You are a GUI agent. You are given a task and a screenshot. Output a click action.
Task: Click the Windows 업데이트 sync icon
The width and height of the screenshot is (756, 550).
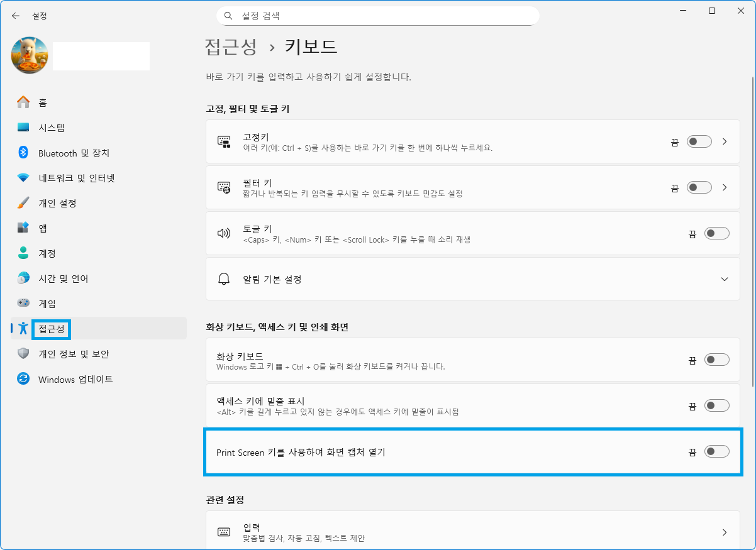click(x=23, y=379)
